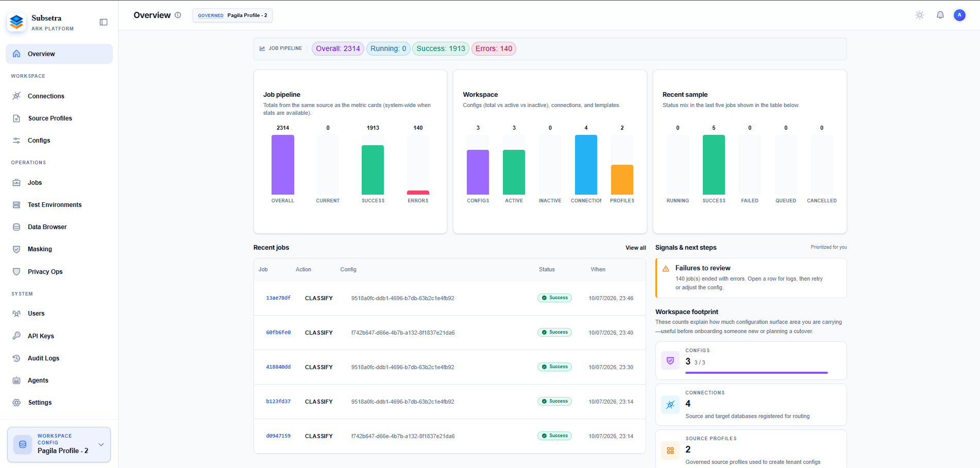980x468 pixels.
Task: Expand the Pagila Profile - 2 workspace selector
Action: pyautogui.click(x=59, y=444)
